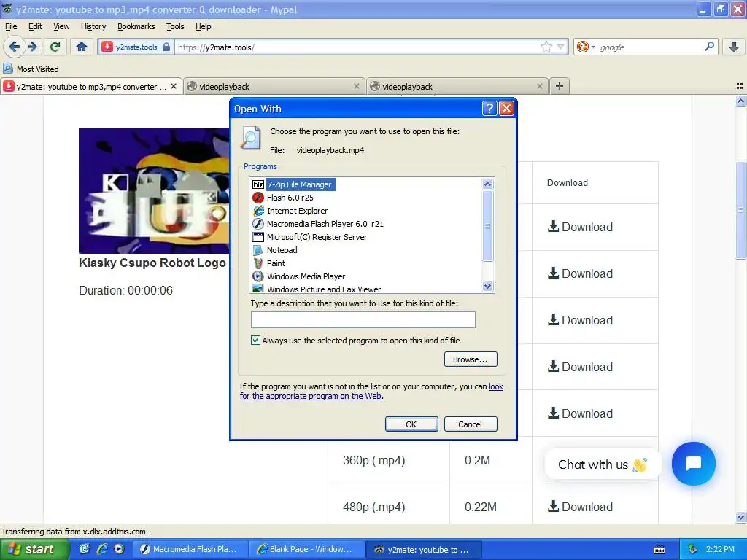Open the Help menu
The image size is (747, 560).
204,26
